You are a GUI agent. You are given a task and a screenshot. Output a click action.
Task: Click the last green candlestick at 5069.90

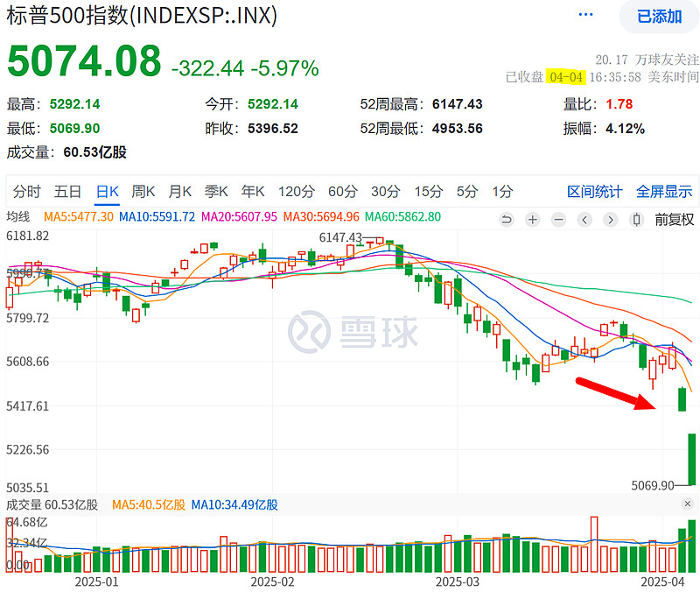(692, 459)
